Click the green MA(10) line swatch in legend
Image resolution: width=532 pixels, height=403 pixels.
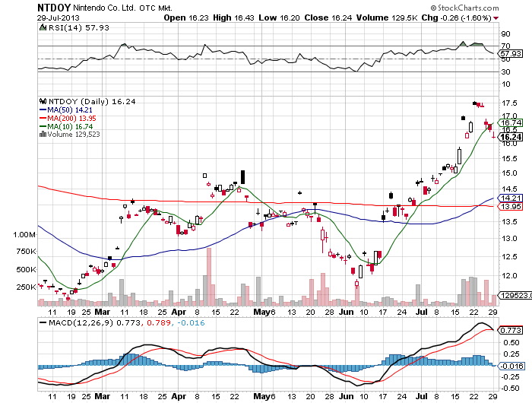pos(43,126)
